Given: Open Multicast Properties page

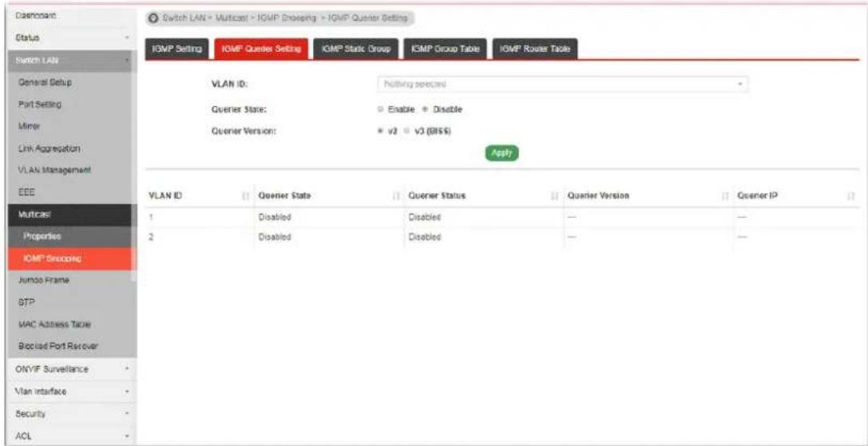Looking at the screenshot, I should 68,237.
